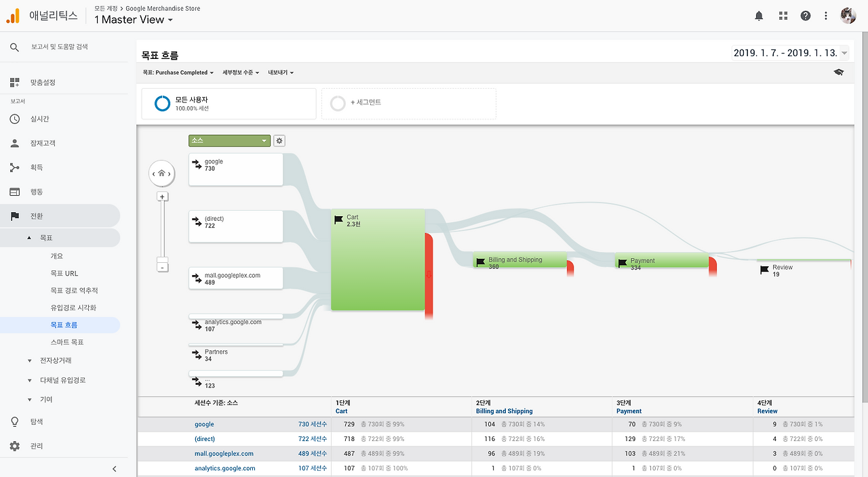Click the Billing and Shipping flag icon
This screenshot has width=868, height=477.
(x=481, y=262)
